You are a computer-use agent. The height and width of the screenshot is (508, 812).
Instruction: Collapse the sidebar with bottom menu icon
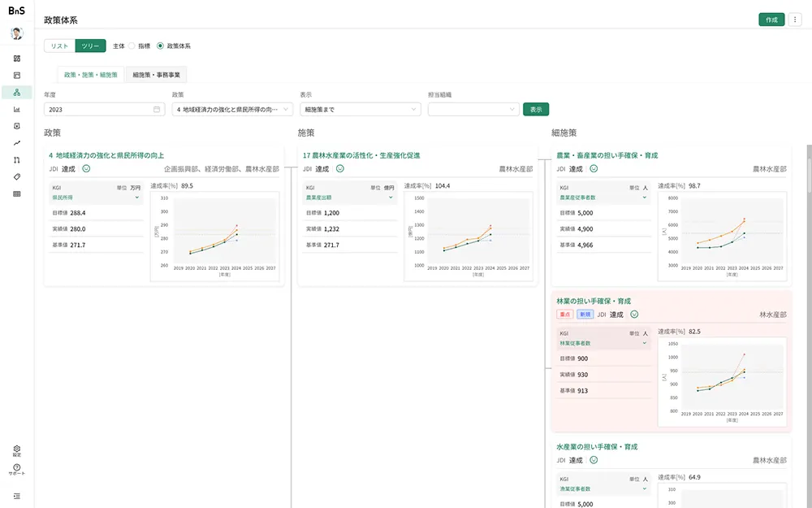tap(16, 496)
